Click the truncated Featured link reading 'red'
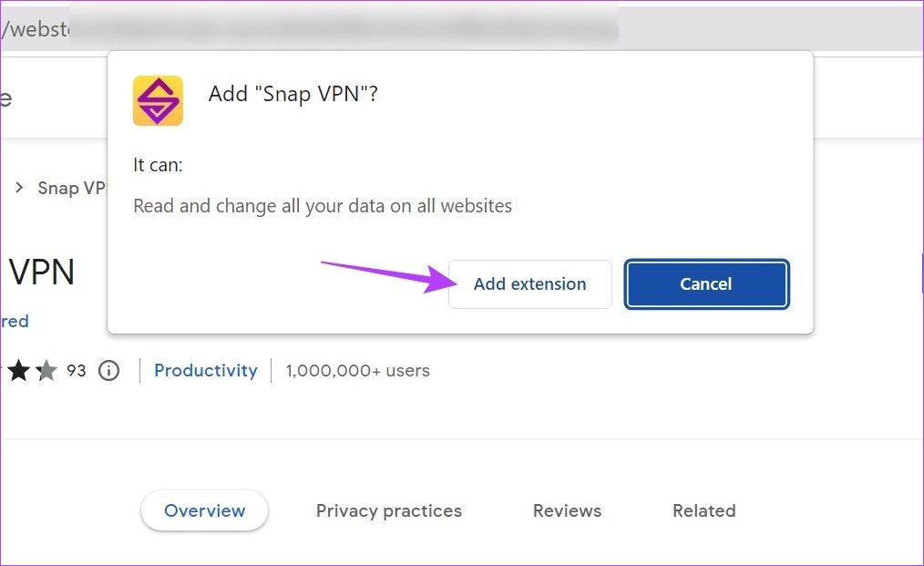This screenshot has height=566, width=924. coord(15,321)
